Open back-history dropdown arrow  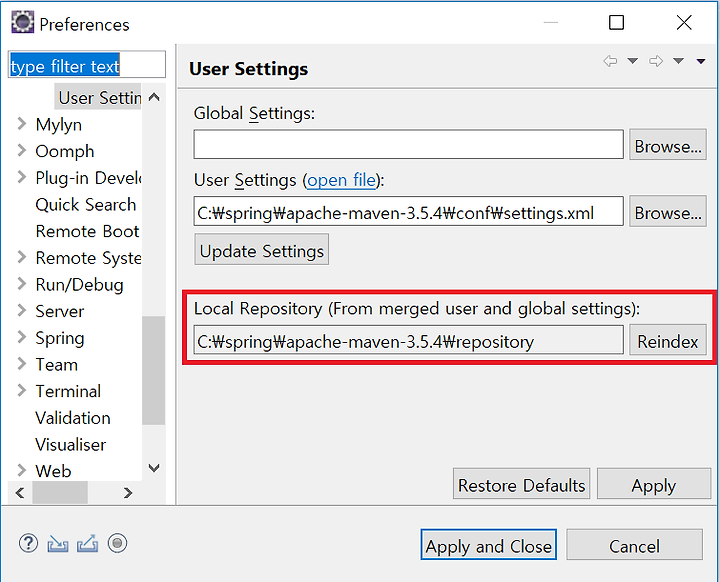click(633, 61)
